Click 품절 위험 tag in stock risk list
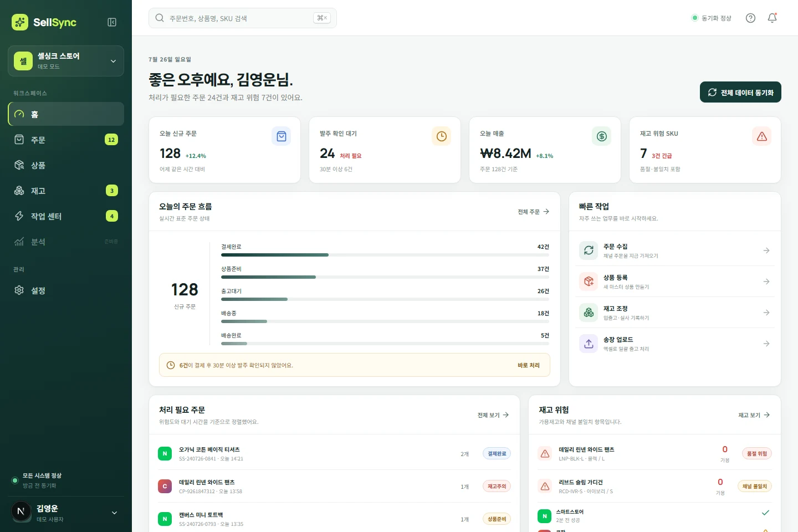Screen dimensions: 798x532 (757, 454)
